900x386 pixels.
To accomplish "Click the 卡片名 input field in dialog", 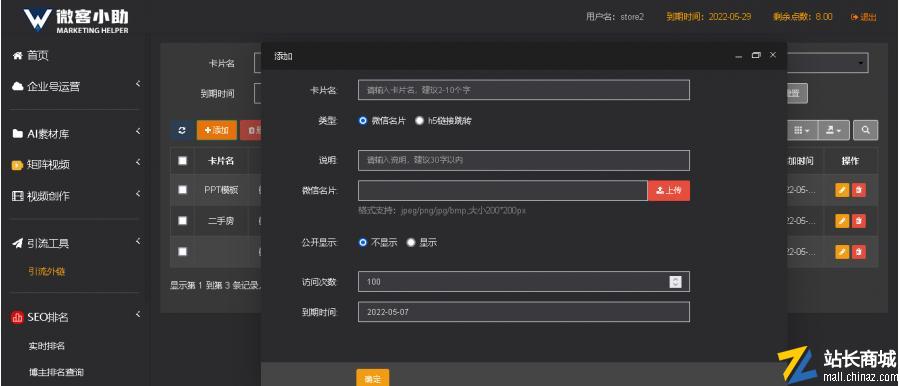I will click(x=523, y=90).
